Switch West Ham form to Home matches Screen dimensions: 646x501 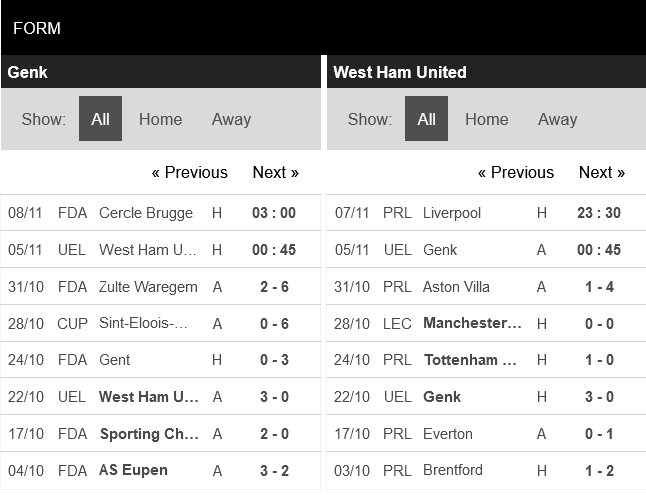tap(486, 119)
